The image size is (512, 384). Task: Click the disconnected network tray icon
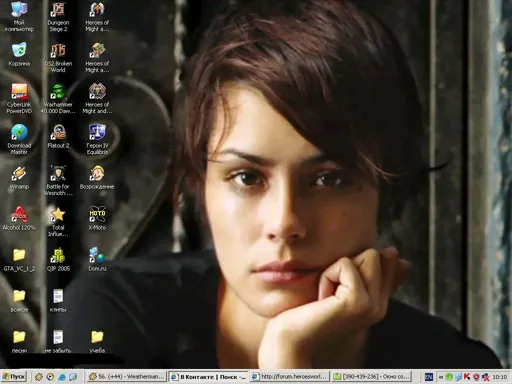[486, 377]
